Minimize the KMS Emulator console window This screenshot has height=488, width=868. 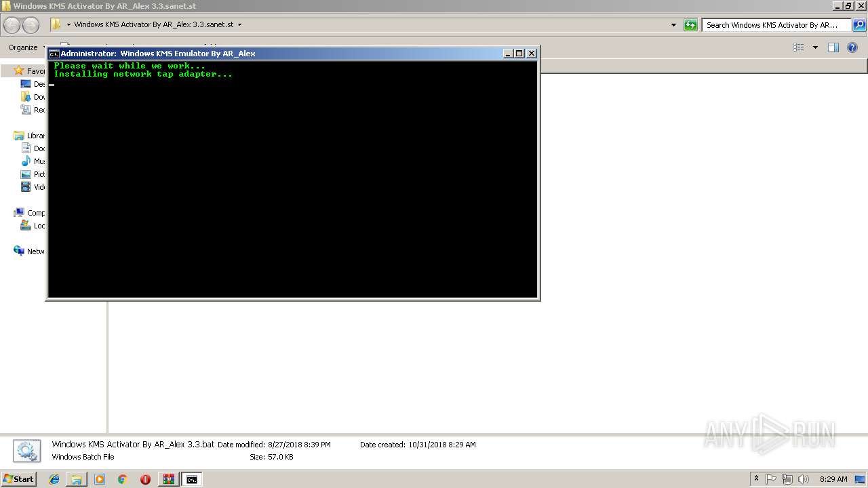(508, 54)
